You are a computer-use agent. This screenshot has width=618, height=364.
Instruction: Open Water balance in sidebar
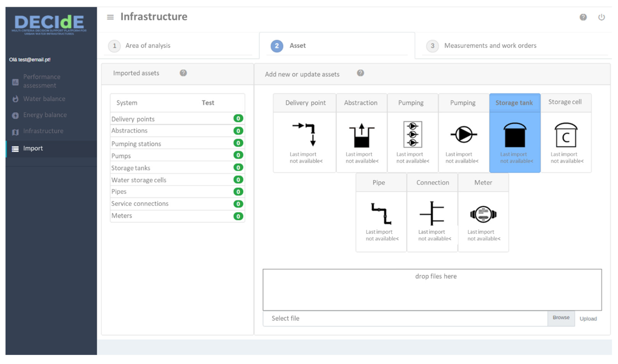pos(44,99)
